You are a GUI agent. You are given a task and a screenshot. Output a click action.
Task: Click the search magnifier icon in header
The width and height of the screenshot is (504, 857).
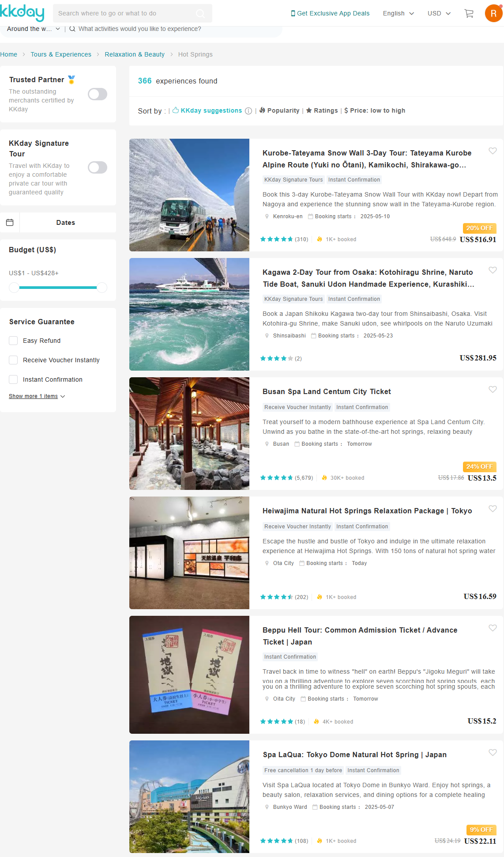coord(200,13)
